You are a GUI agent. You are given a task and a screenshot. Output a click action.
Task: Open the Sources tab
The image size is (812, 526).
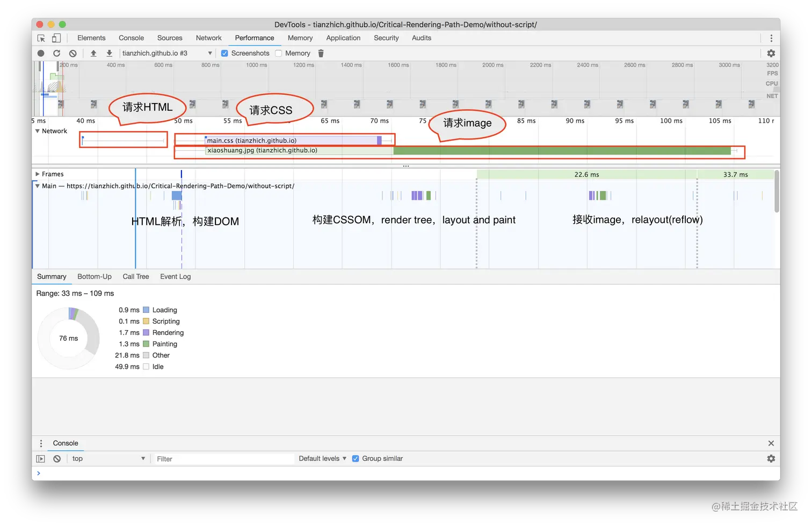(170, 38)
